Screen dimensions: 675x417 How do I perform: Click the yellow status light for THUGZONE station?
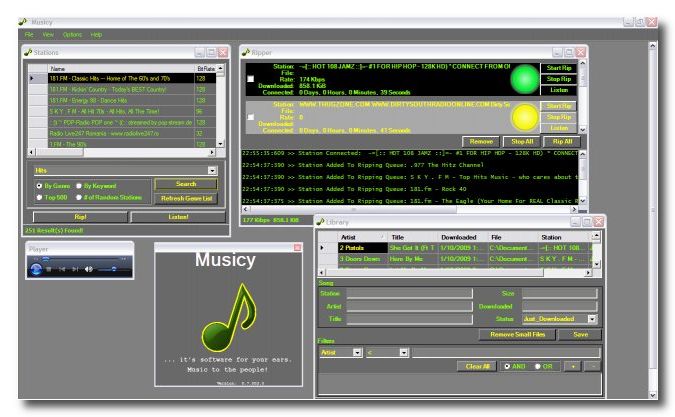(525, 117)
